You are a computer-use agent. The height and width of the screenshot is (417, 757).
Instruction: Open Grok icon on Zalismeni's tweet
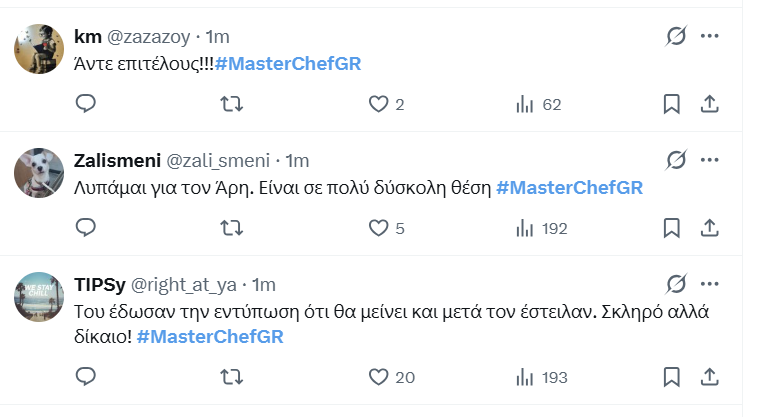coord(677,160)
